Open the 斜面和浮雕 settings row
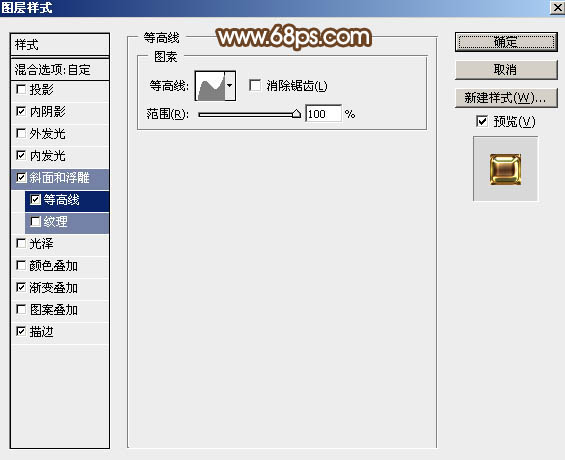This screenshot has width=565, height=460. coord(60,179)
